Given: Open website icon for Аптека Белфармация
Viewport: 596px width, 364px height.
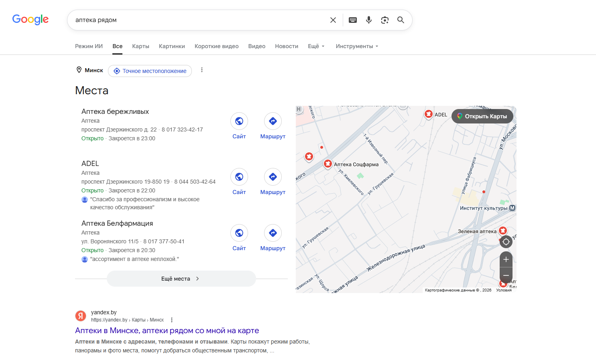Looking at the screenshot, I should click(x=239, y=233).
